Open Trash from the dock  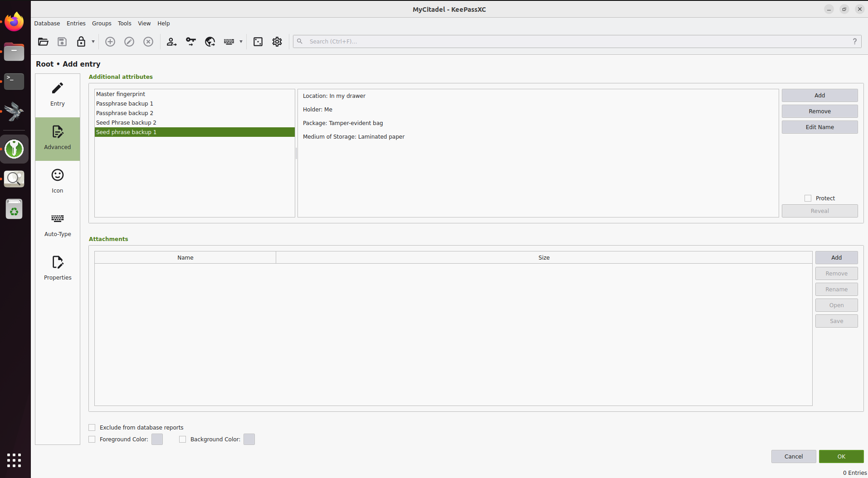[x=14, y=209]
